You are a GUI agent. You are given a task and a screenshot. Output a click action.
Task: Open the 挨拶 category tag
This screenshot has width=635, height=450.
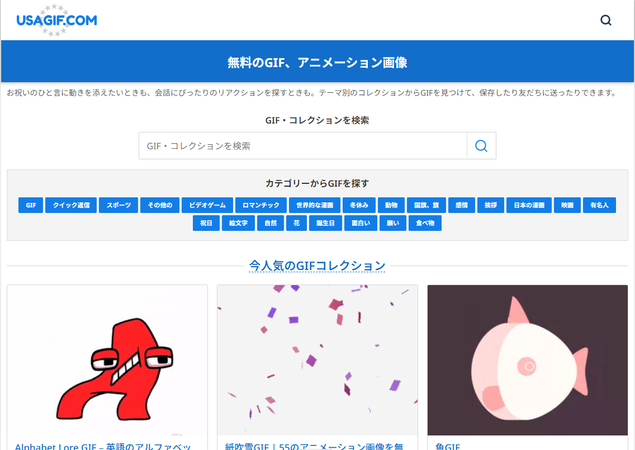pos(491,205)
